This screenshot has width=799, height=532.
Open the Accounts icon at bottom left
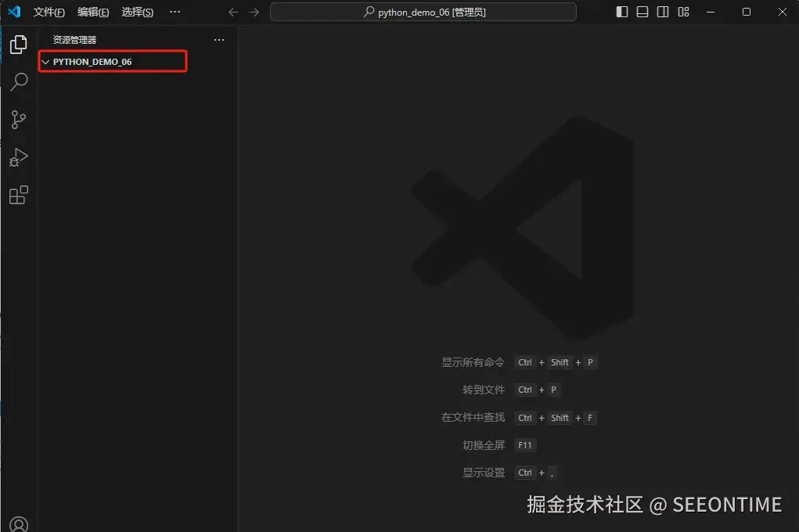18,523
